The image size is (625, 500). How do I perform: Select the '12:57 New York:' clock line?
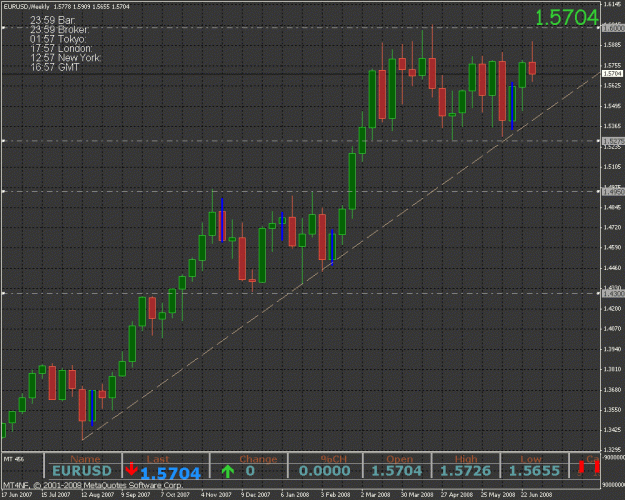tap(66, 58)
